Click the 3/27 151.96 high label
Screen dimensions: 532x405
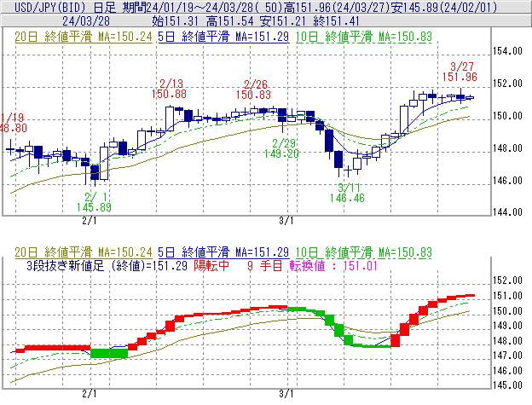click(x=460, y=72)
